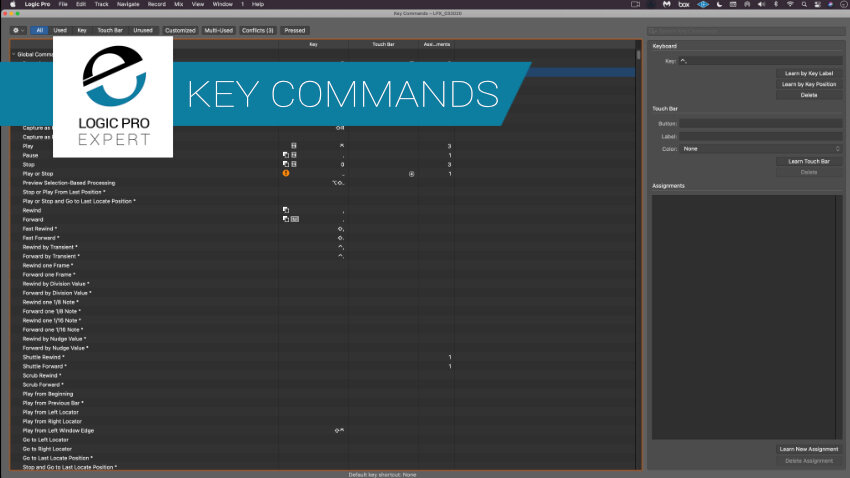Open the Box menu bar icon
The image size is (850, 478).
click(x=684, y=4)
